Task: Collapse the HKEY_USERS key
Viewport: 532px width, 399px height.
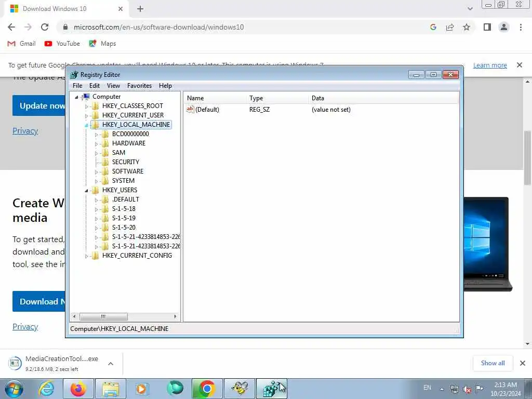Action: click(87, 191)
